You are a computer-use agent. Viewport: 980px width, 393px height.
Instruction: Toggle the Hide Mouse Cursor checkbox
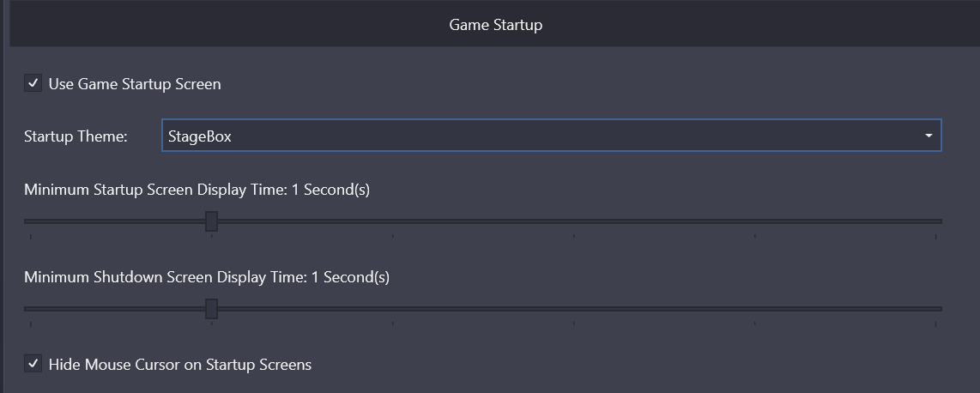(x=33, y=364)
